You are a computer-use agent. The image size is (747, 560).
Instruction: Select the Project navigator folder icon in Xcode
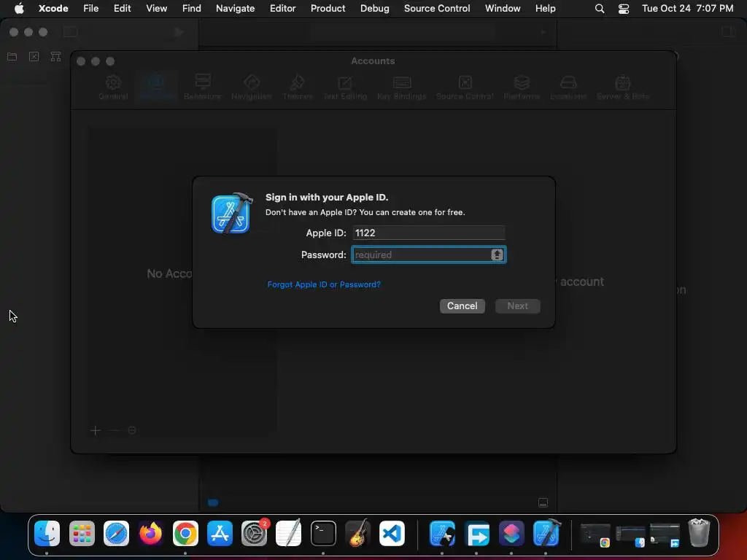click(x=12, y=57)
